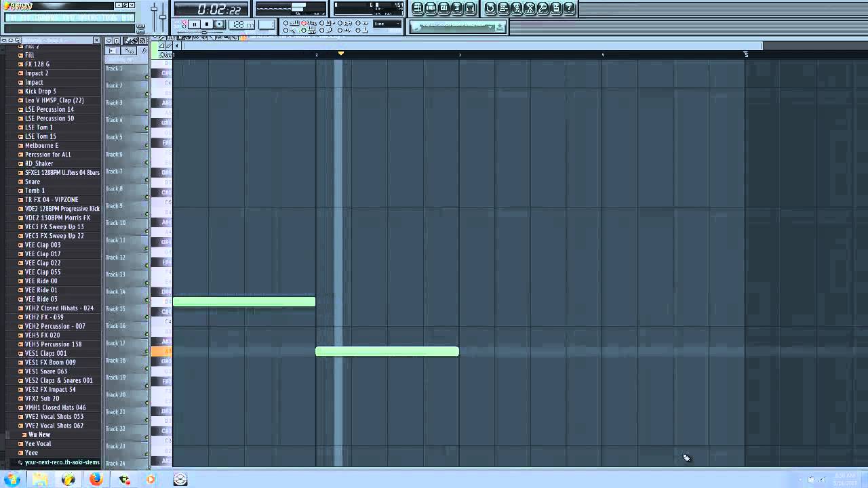The height and width of the screenshot is (488, 868).
Task: Click the news panel download icon
Action: point(499,26)
